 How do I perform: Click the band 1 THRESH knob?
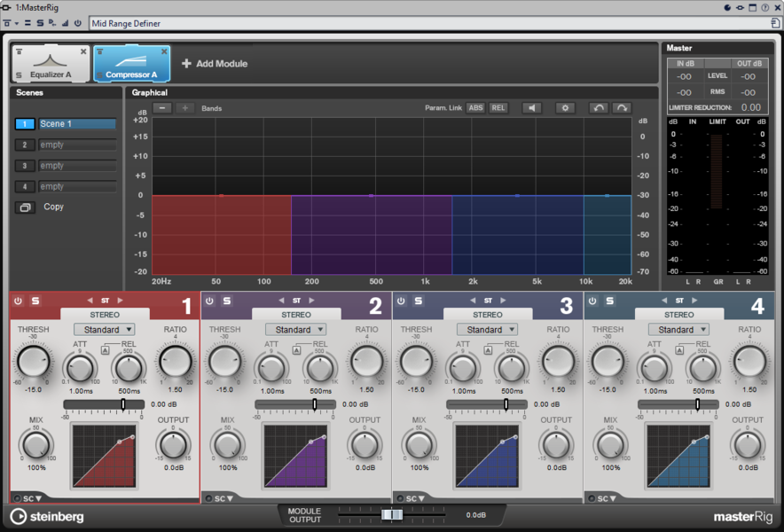pos(34,362)
